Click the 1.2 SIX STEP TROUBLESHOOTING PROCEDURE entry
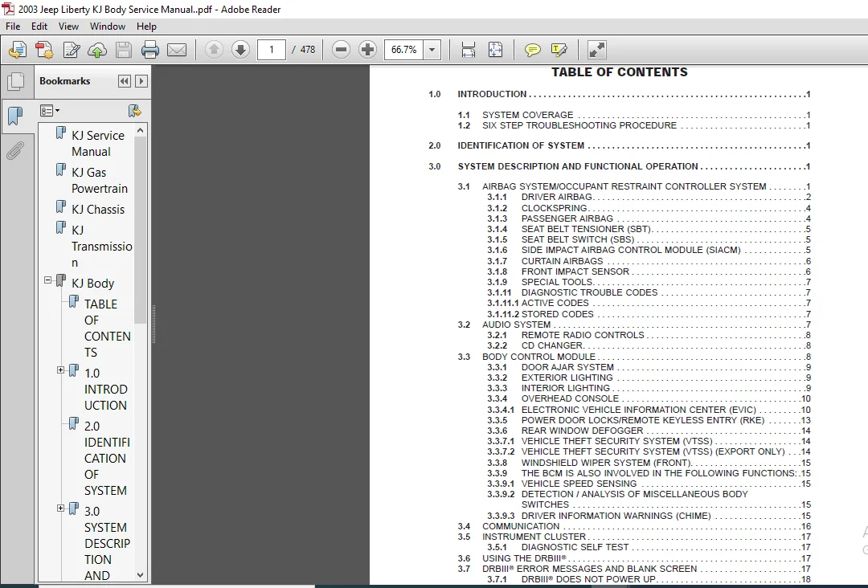Image resolution: width=868 pixels, height=588 pixels. tap(634, 125)
